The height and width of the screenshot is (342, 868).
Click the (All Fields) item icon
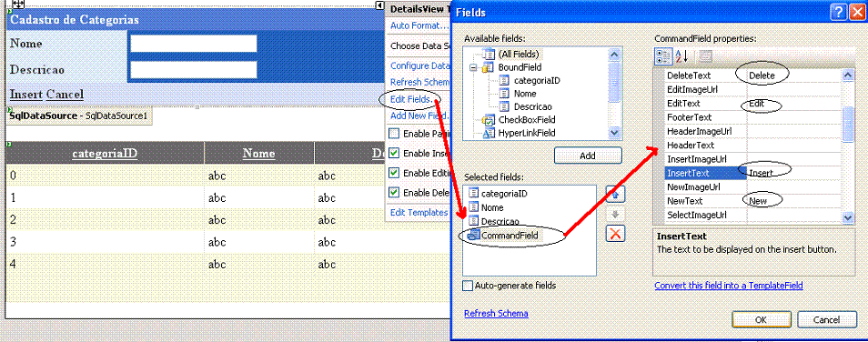click(x=489, y=55)
